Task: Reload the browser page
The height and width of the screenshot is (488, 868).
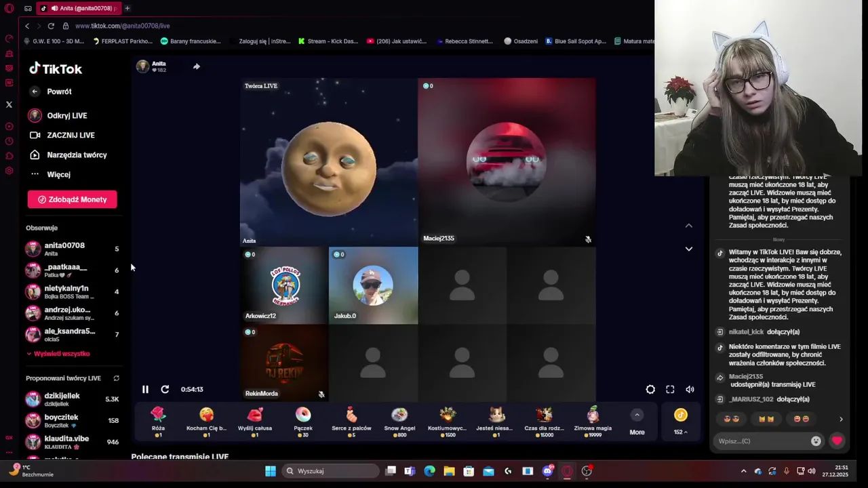Action: click(51, 26)
